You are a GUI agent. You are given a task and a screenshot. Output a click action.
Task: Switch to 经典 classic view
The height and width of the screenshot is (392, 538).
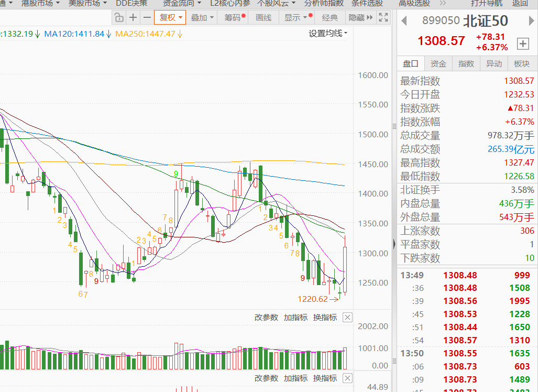(x=330, y=17)
